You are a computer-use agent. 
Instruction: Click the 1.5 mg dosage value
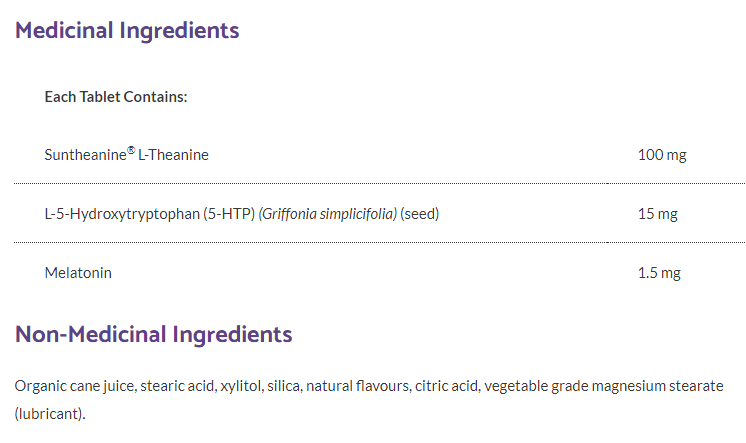click(659, 272)
